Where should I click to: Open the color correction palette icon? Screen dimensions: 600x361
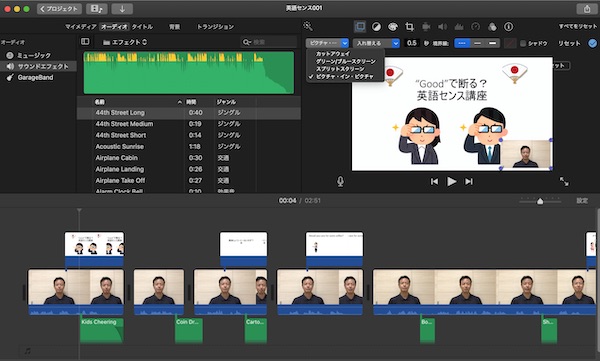tap(393, 26)
